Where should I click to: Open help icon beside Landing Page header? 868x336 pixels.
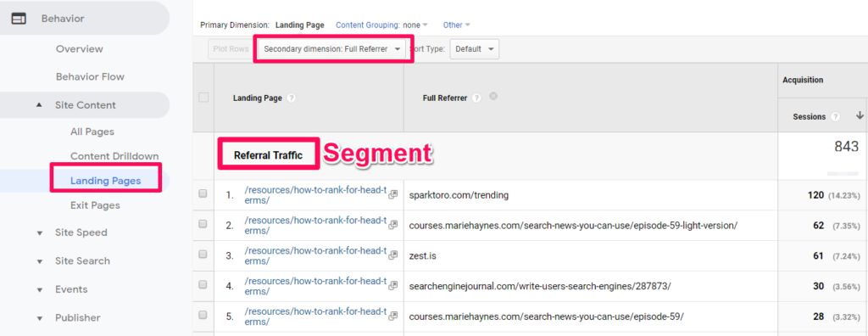tap(292, 98)
